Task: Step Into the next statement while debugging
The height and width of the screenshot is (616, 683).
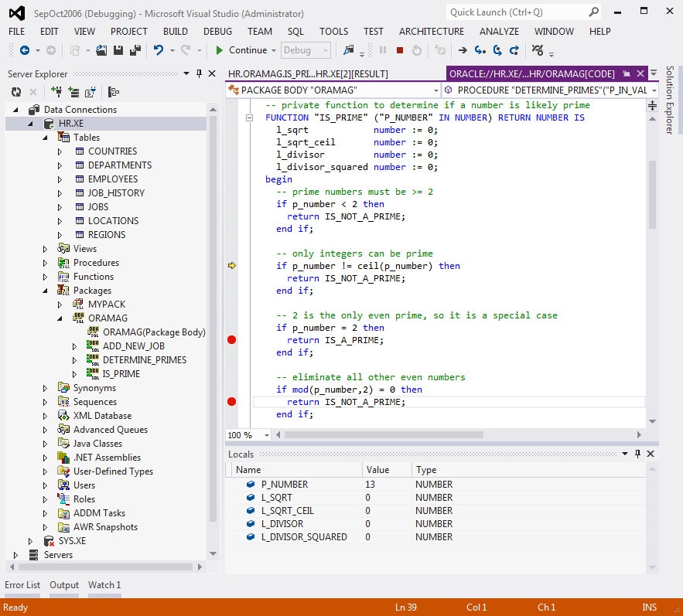Action: click(479, 50)
